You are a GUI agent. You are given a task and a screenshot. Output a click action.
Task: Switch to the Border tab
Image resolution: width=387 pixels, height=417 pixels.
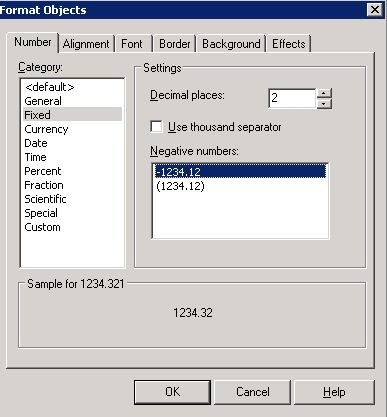click(175, 44)
